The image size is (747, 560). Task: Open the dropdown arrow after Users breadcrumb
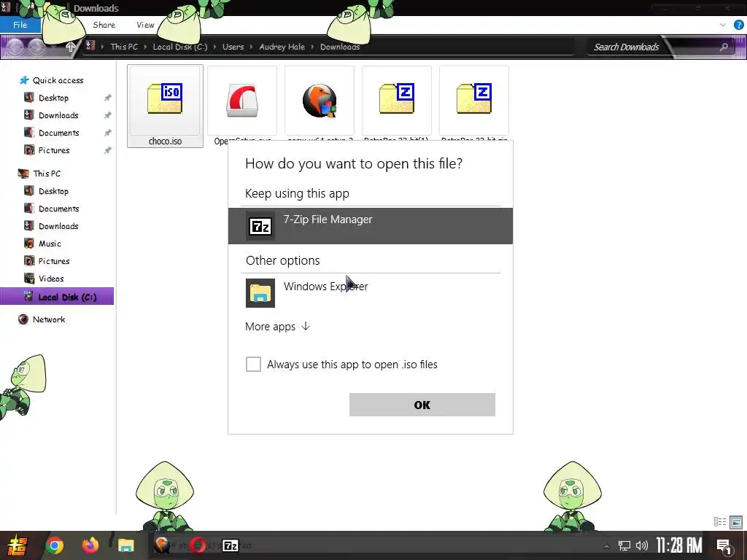[251, 47]
